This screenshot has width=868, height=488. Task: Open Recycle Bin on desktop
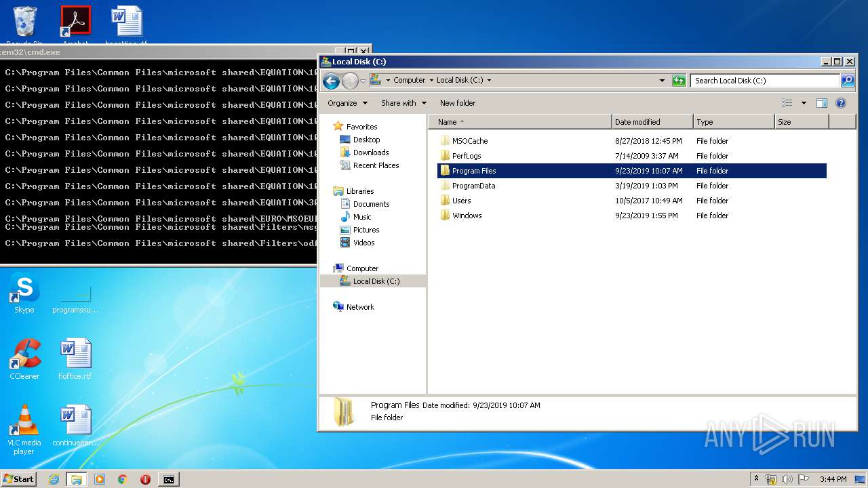tap(24, 26)
